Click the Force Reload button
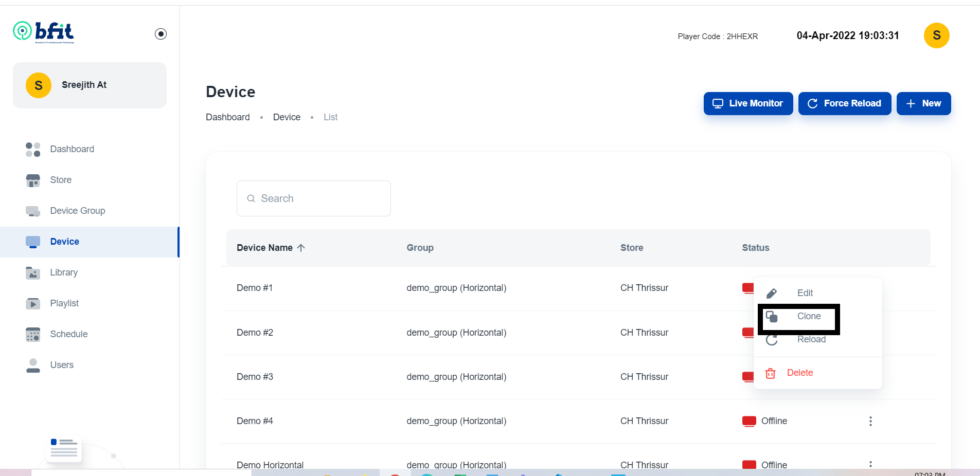The height and width of the screenshot is (476, 980). (844, 103)
